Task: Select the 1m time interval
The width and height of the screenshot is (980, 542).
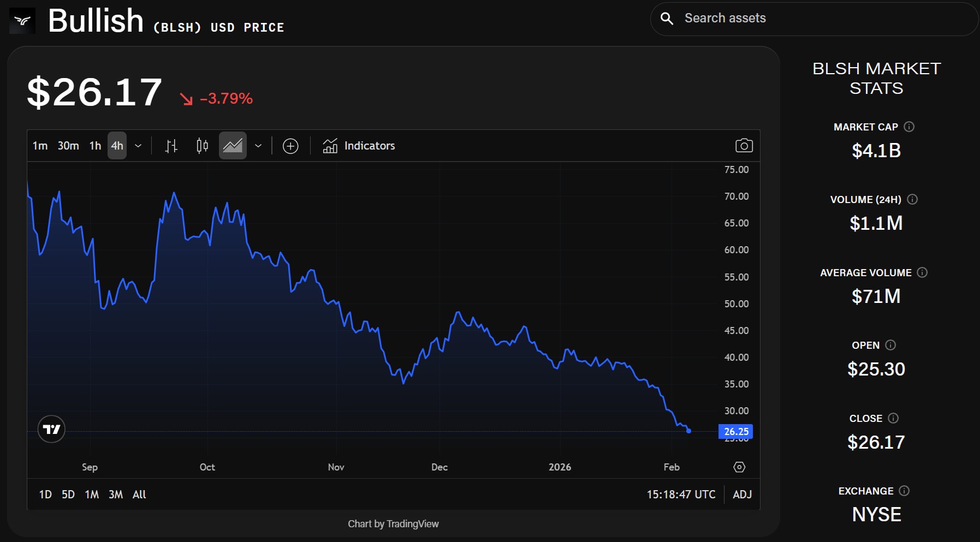Action: [x=40, y=146]
